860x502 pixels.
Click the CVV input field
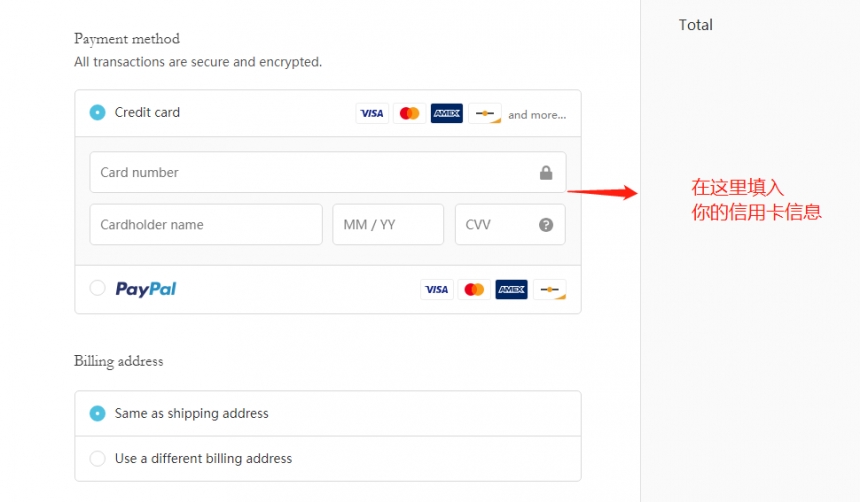(x=493, y=225)
